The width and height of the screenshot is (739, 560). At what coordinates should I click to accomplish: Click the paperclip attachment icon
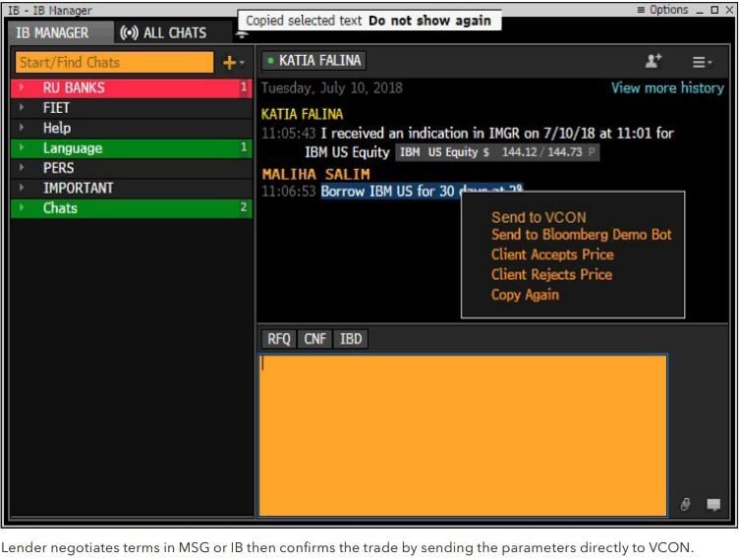coord(685,504)
